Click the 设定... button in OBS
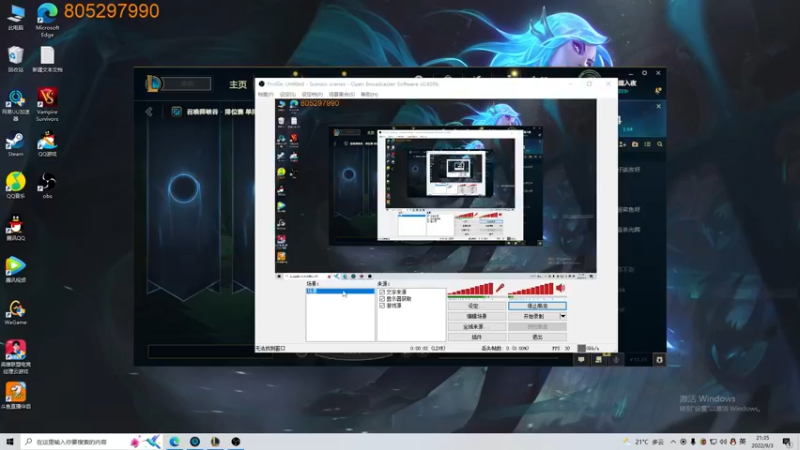This screenshot has height=450, width=800. [x=477, y=306]
